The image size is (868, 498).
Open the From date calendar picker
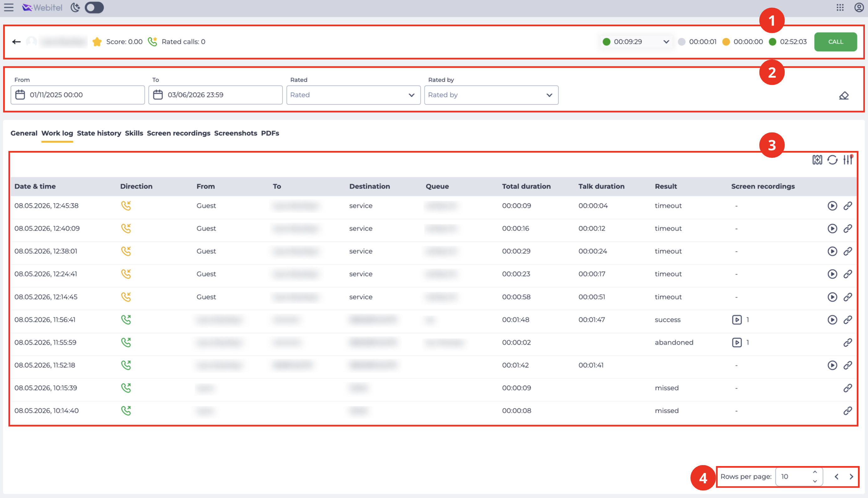point(20,95)
